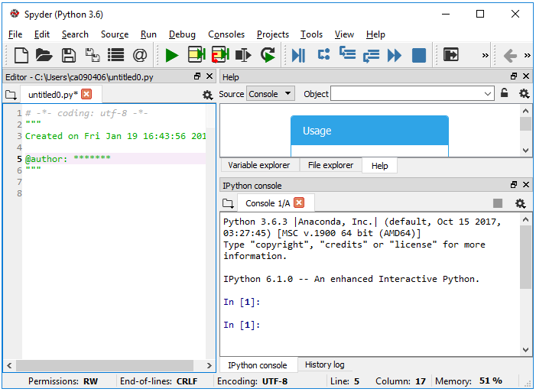Screen dimensions: 536x392
Task: Run current line debug step icon
Action: [323, 54]
